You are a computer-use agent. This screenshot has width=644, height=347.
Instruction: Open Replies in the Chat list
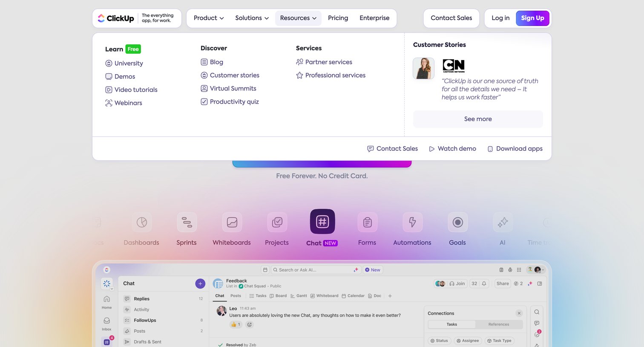[164, 299]
